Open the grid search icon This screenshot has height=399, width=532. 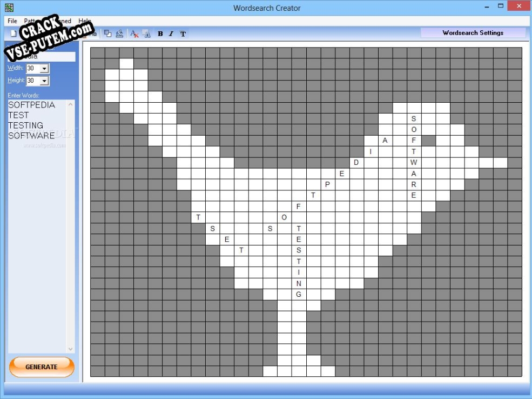pos(146,34)
